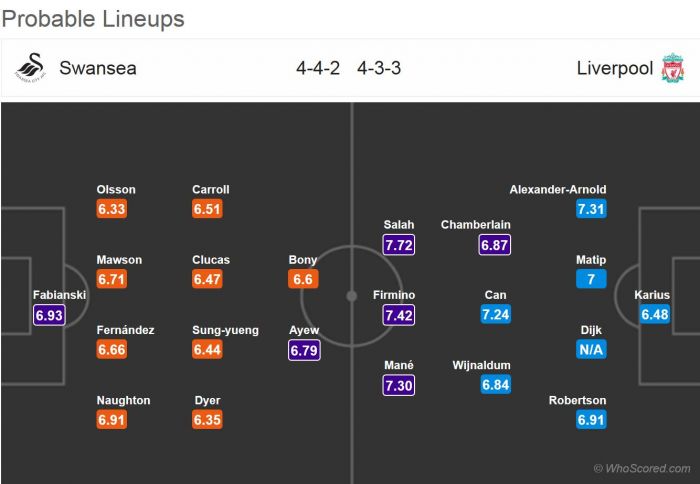Click the player name Sung-yueng

225,330
